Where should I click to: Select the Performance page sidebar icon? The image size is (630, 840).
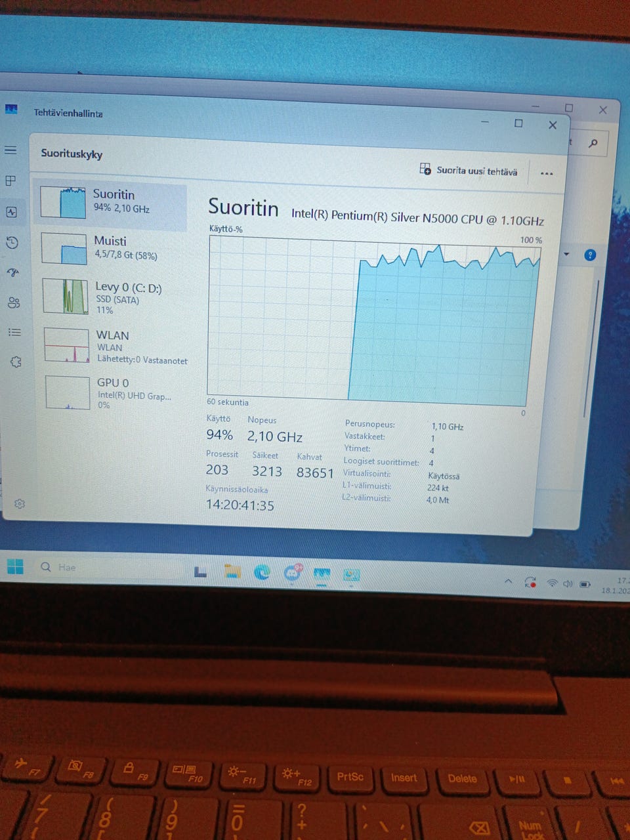pos(12,212)
